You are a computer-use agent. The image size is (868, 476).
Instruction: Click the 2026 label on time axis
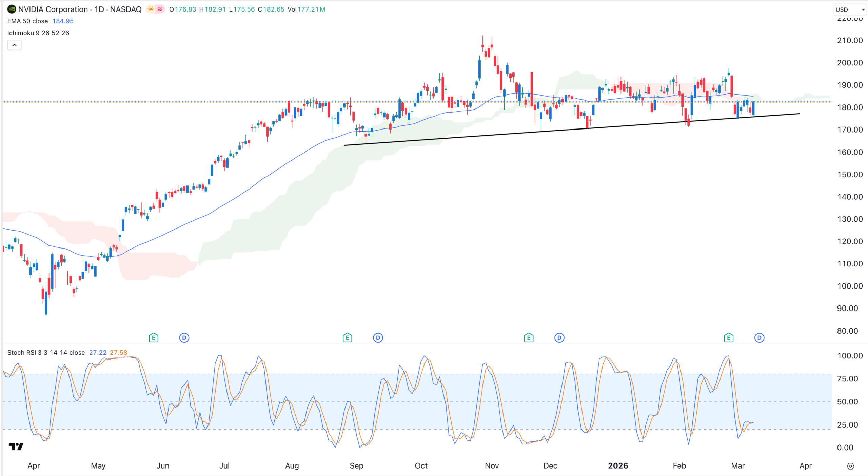[618, 466]
